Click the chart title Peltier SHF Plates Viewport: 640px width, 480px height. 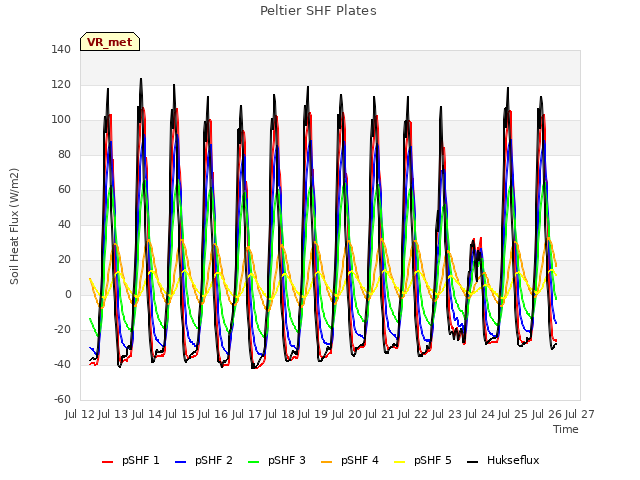(318, 11)
